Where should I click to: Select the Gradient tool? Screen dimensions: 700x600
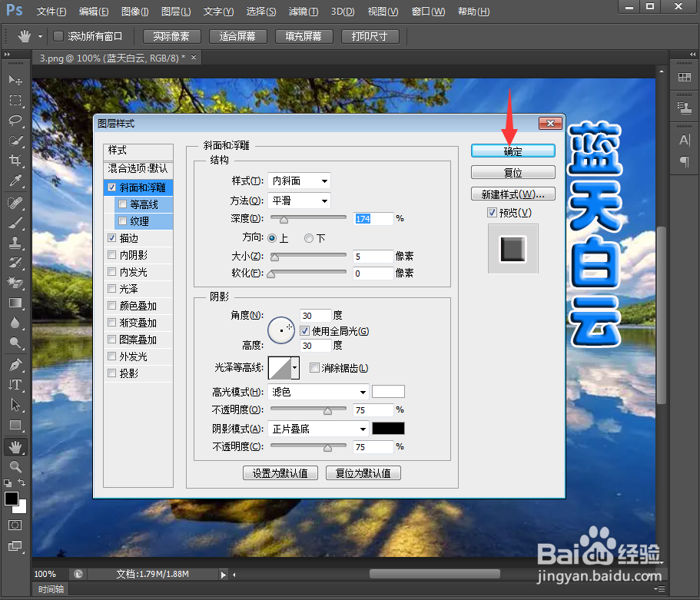pos(15,303)
